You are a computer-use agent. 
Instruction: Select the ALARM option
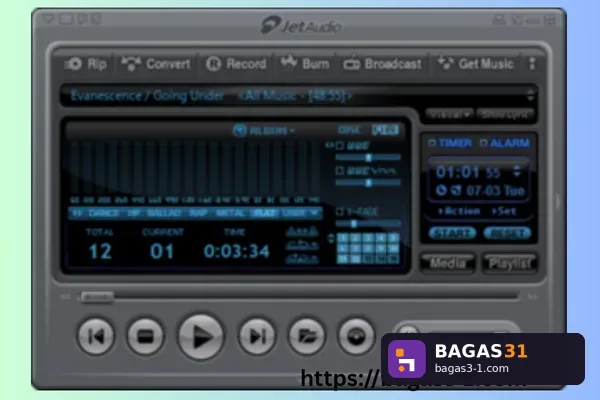pyautogui.click(x=505, y=143)
